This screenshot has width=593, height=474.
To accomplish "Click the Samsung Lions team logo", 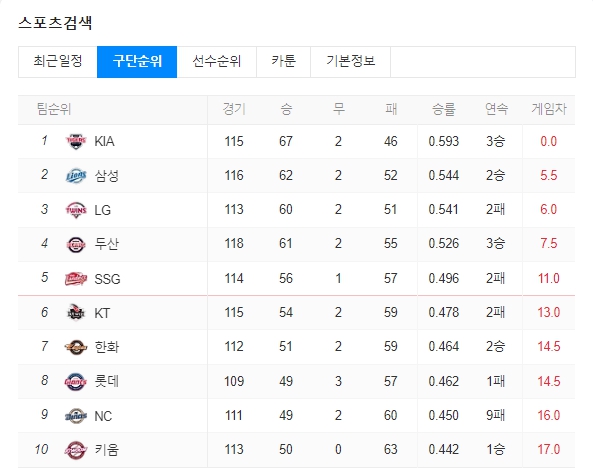I will (76, 176).
